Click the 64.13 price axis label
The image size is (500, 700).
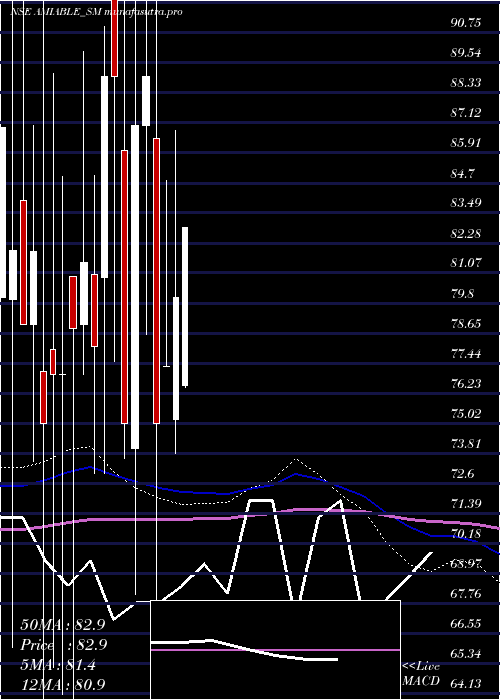point(466,684)
